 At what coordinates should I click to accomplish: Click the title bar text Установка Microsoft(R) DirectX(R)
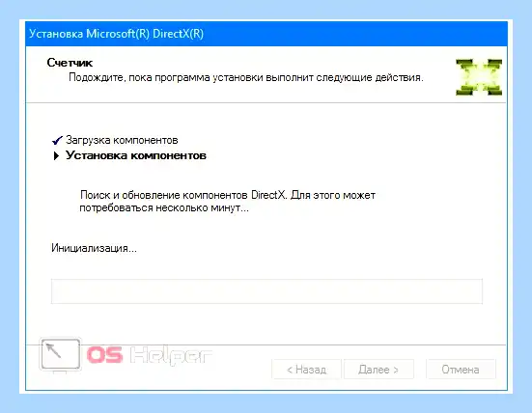coord(117,34)
